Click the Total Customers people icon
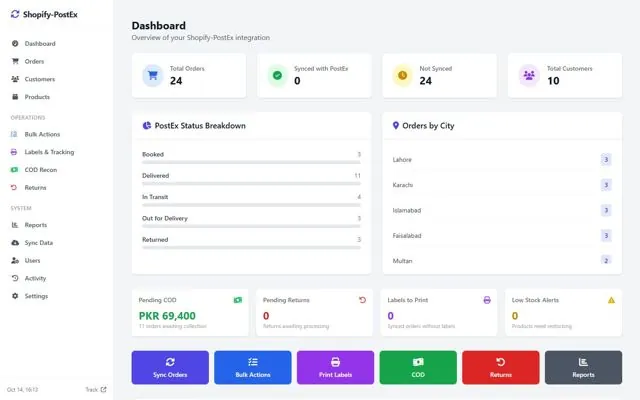 click(x=529, y=76)
